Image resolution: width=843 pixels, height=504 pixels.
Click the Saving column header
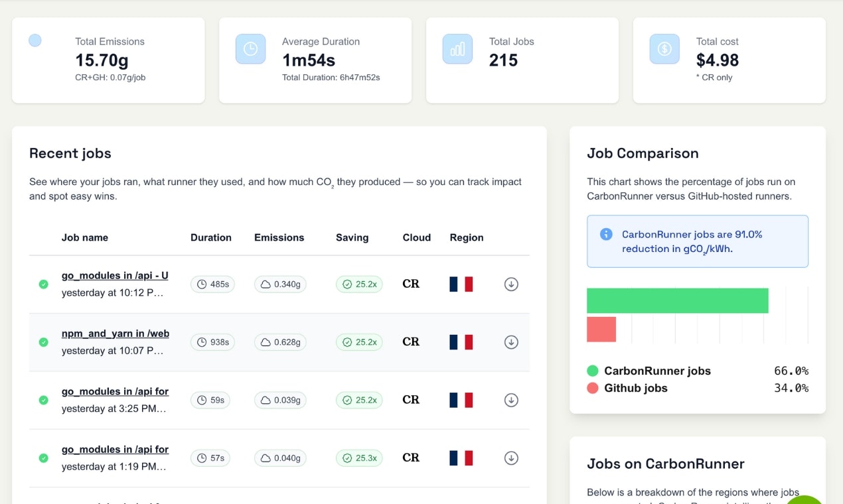tap(352, 237)
